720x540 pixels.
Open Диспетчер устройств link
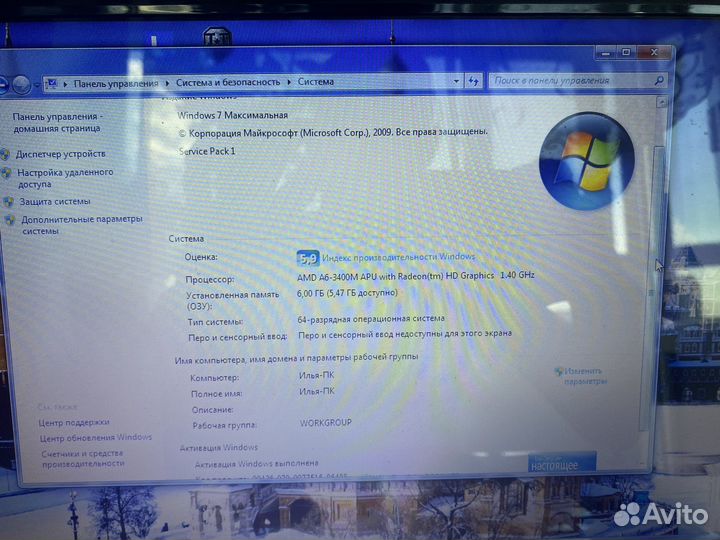[x=61, y=154]
